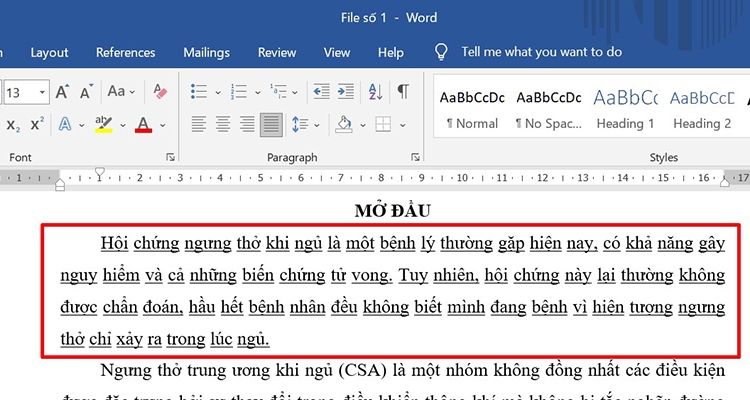750x400 pixels.
Task: Open the Mailings tab
Action: 207,53
